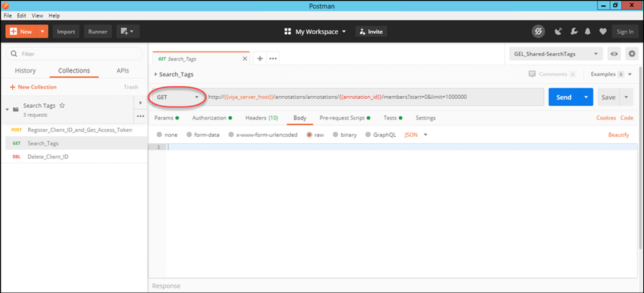Click the Invite button
Image resolution: width=644 pixels, height=293 pixels.
(x=371, y=32)
